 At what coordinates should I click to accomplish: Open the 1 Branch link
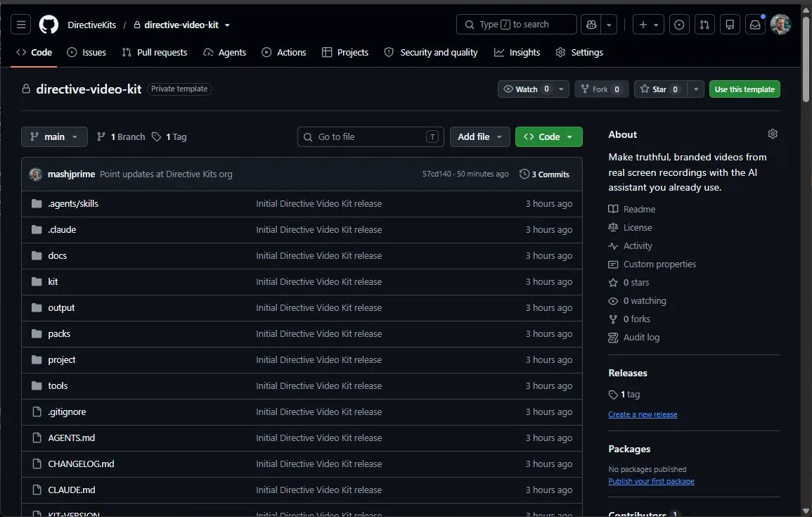pyautogui.click(x=121, y=136)
